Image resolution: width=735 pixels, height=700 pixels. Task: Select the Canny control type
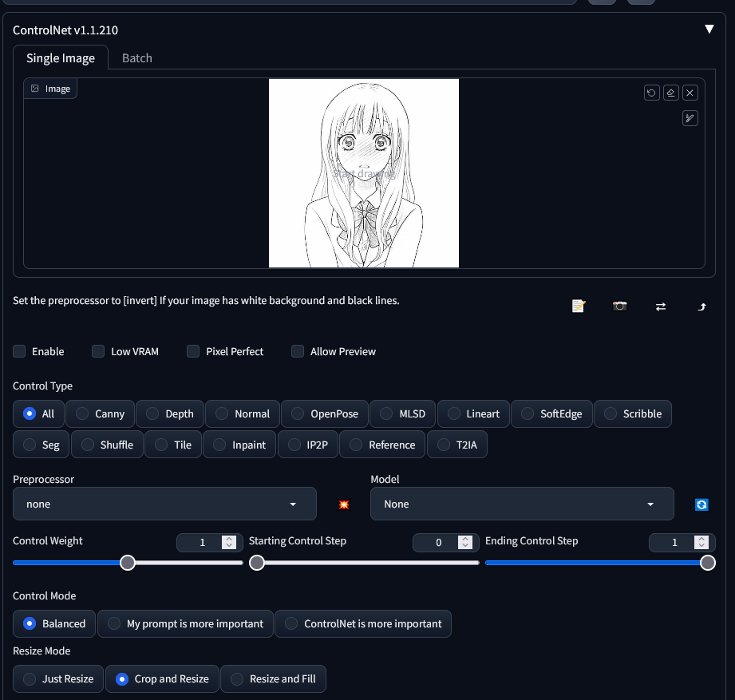101,414
